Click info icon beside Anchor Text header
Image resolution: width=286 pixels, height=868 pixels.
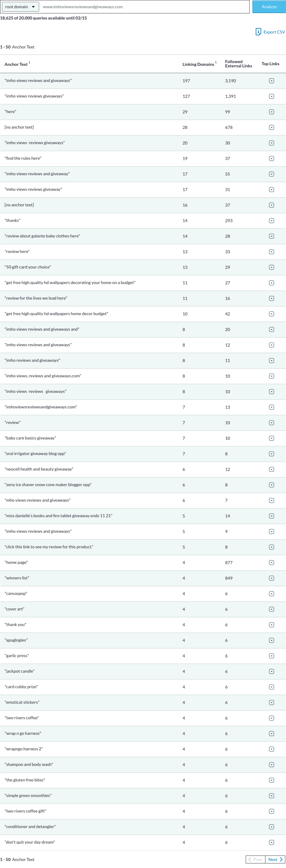click(x=29, y=62)
